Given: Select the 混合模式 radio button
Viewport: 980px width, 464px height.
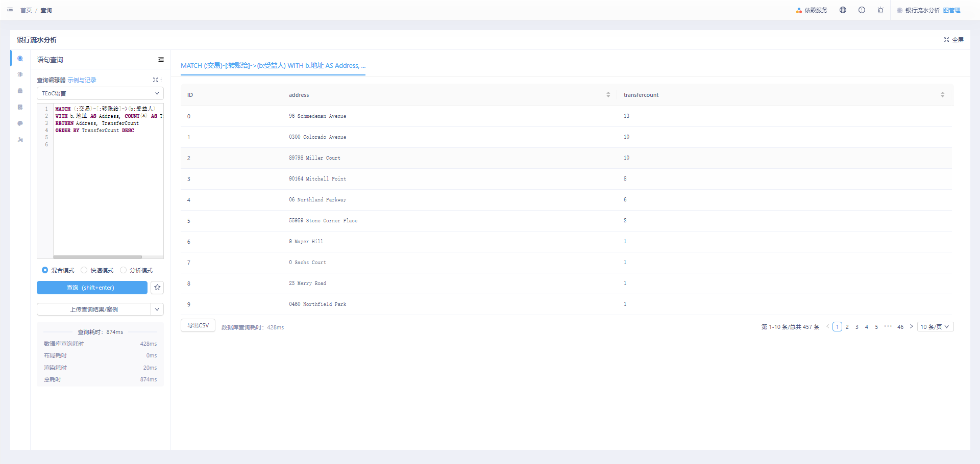Looking at the screenshot, I should 45,270.
